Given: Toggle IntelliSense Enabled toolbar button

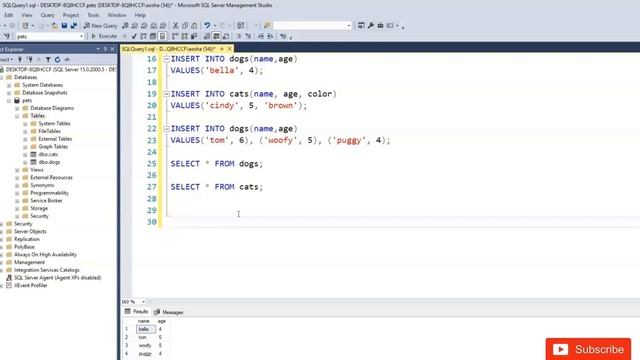Looking at the screenshot, I should tap(162, 36).
